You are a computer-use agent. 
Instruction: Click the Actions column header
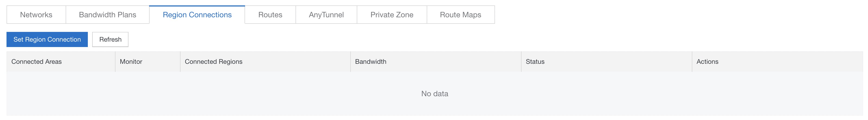point(707,62)
